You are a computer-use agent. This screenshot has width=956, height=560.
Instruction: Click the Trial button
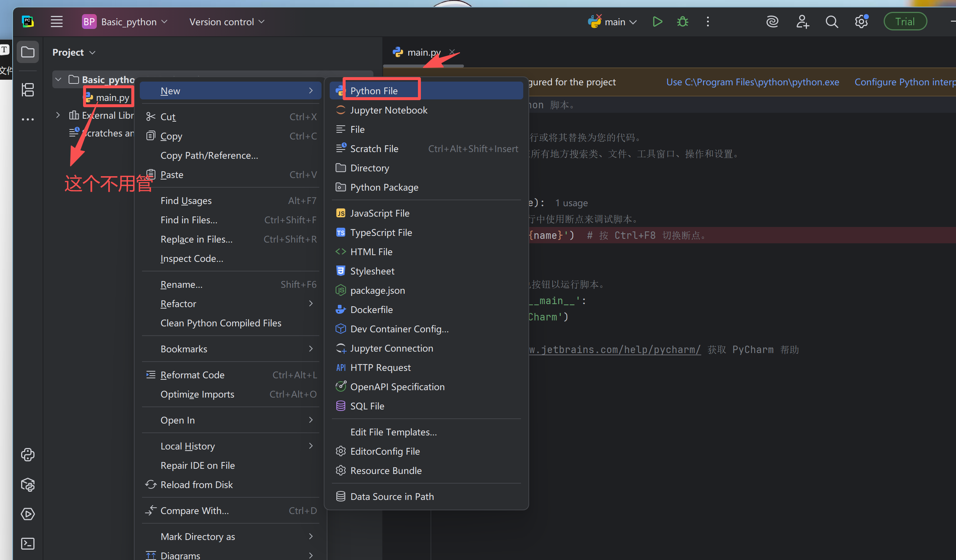(905, 22)
